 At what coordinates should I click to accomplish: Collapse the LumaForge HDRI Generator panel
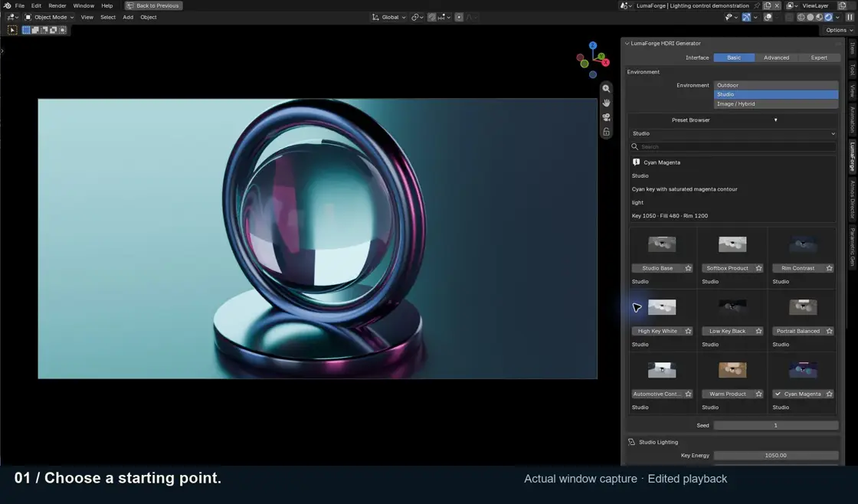pos(627,43)
